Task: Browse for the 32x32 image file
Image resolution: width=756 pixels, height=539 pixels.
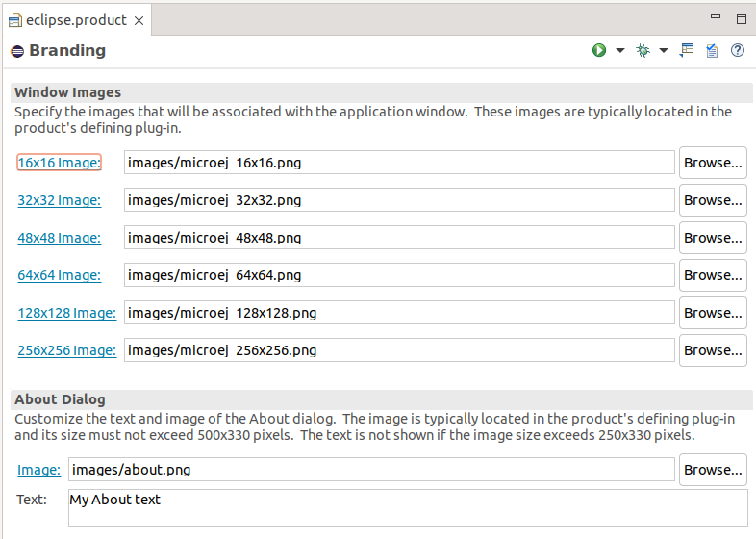Action: 713,200
